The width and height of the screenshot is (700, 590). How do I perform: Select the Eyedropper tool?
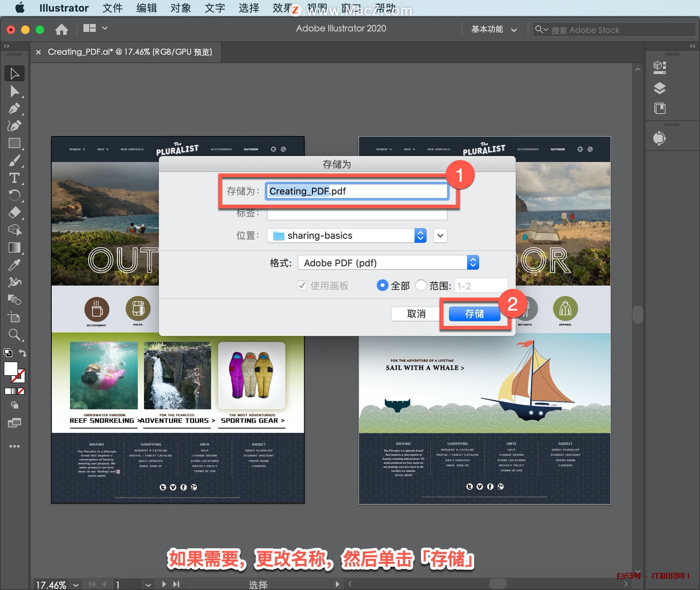pyautogui.click(x=15, y=265)
